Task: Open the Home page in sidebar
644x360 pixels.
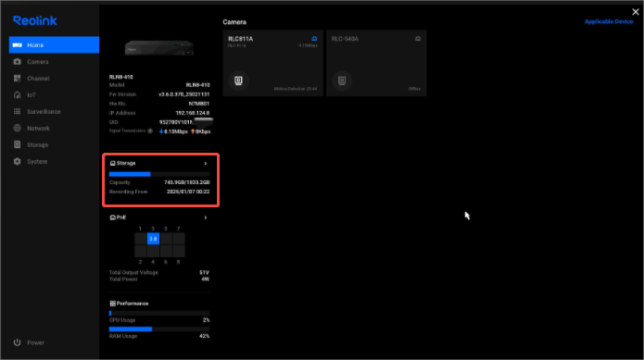Action: click(x=54, y=44)
